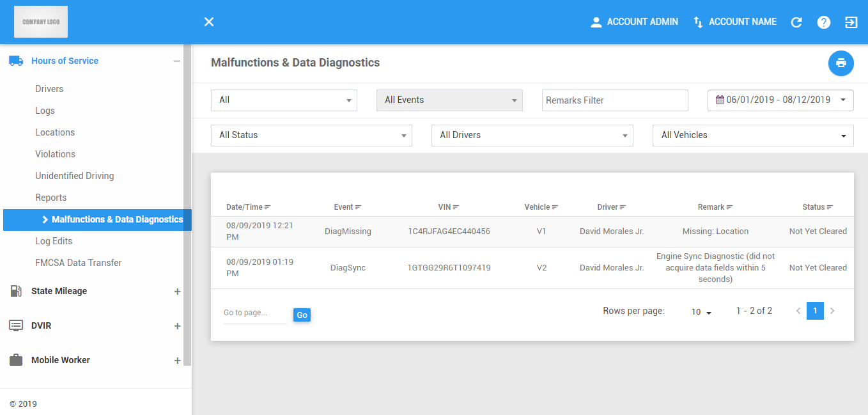Viewport: 868px width, 415px height.
Task: Click date 08/09/2019 12:21 PM cell
Action: [260, 231]
